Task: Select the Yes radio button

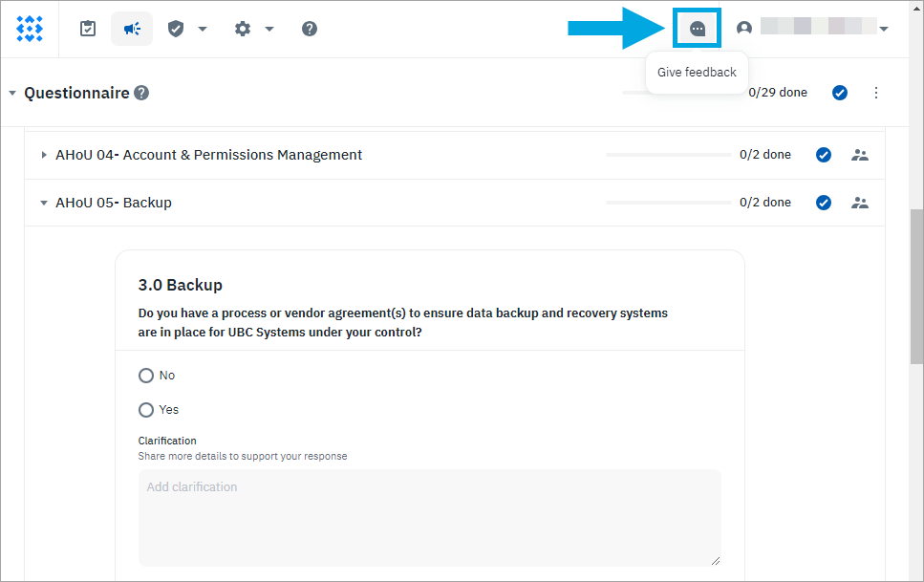Action: (x=146, y=410)
